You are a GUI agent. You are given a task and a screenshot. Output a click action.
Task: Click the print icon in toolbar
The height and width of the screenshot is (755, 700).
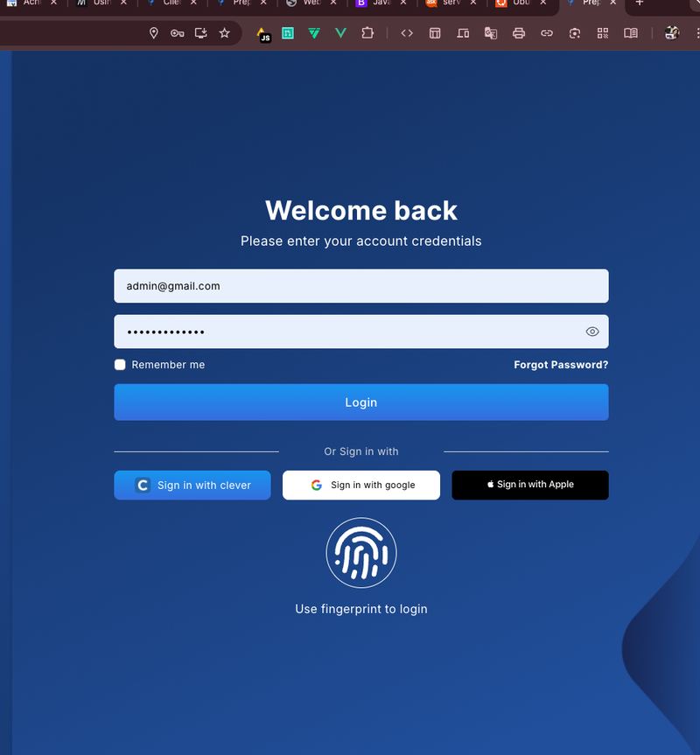point(519,33)
